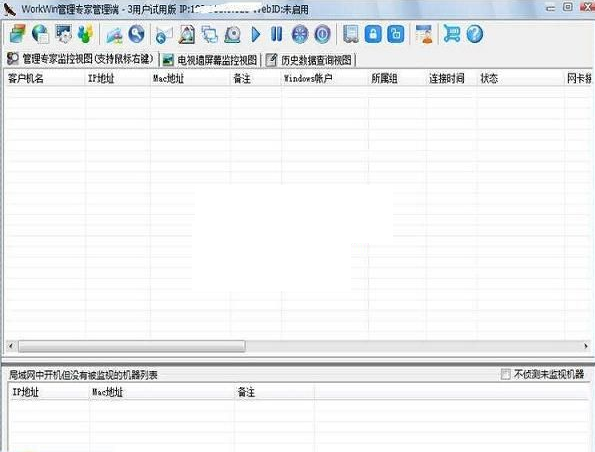The width and height of the screenshot is (595, 452).
Task: Click the blue unlocked padlock icon
Action: click(x=396, y=34)
